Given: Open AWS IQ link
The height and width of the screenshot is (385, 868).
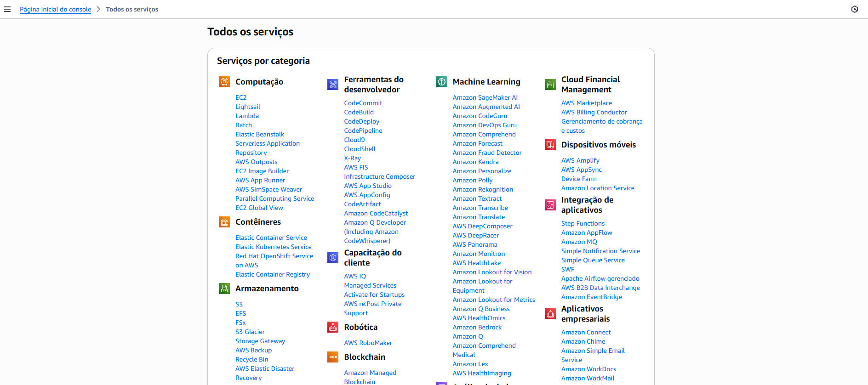Looking at the screenshot, I should [355, 276].
